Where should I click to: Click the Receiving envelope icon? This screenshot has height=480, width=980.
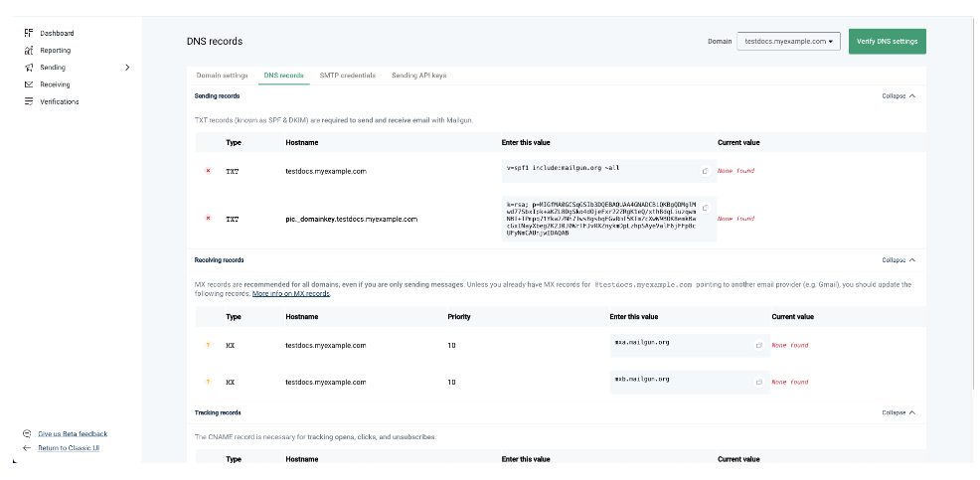(x=29, y=84)
